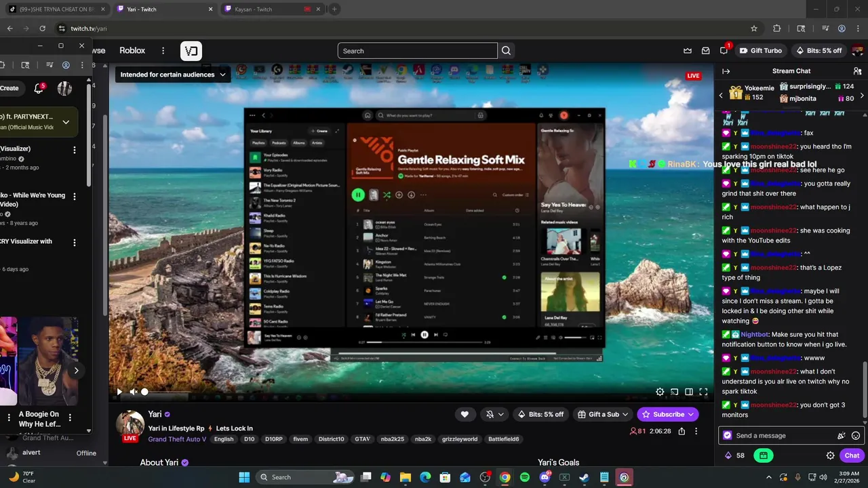Open Windows Start menu
This screenshot has height=488, width=868.
click(244, 477)
